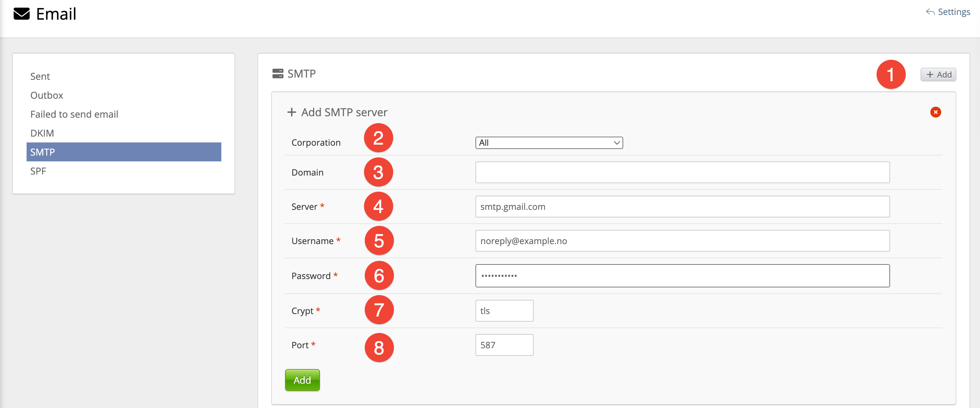Click the Crypt field containing tls
This screenshot has height=408, width=980.
[504, 311]
